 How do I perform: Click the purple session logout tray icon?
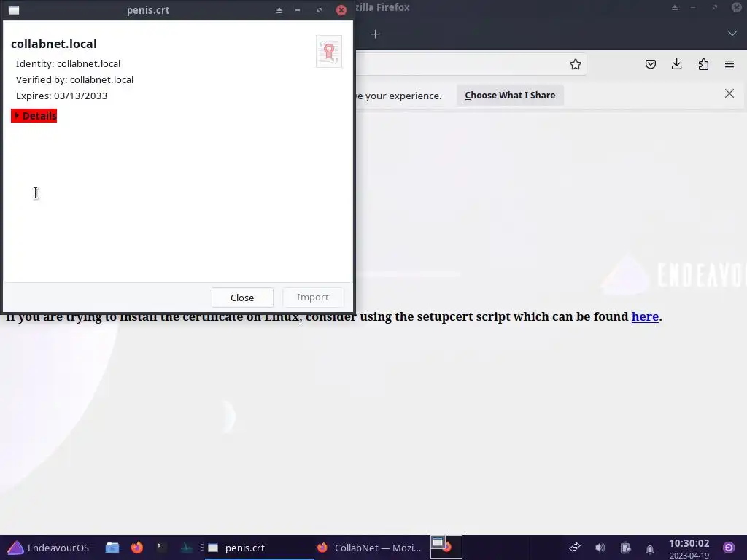(x=729, y=548)
